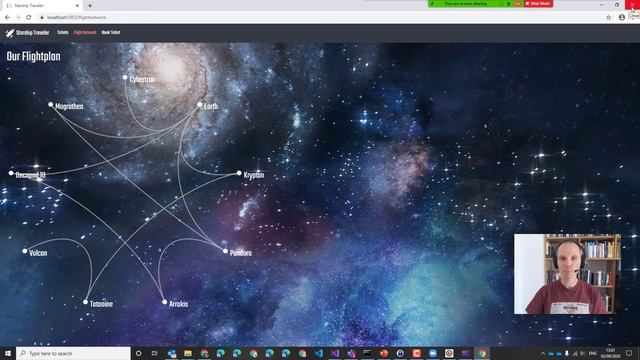
Task: Click the microphone tray icon
Action: (567, 353)
